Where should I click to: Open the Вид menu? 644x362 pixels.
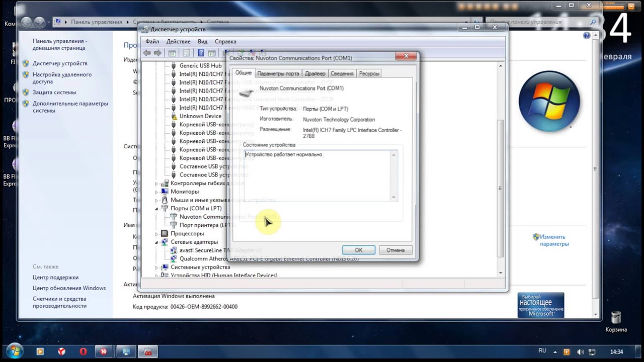(203, 42)
